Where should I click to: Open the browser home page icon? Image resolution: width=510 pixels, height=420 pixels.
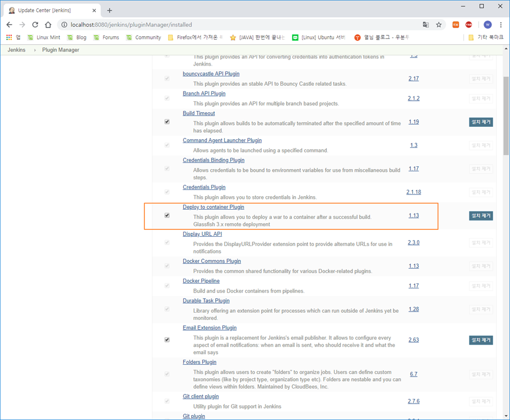point(48,25)
